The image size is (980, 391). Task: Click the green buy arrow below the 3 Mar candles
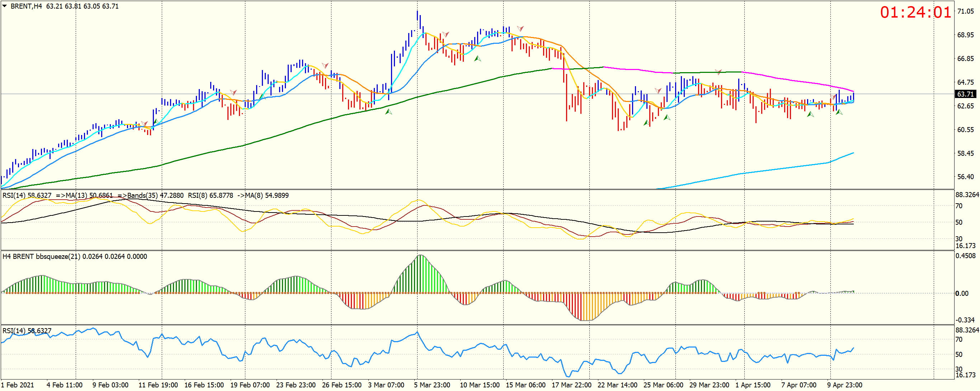(388, 112)
